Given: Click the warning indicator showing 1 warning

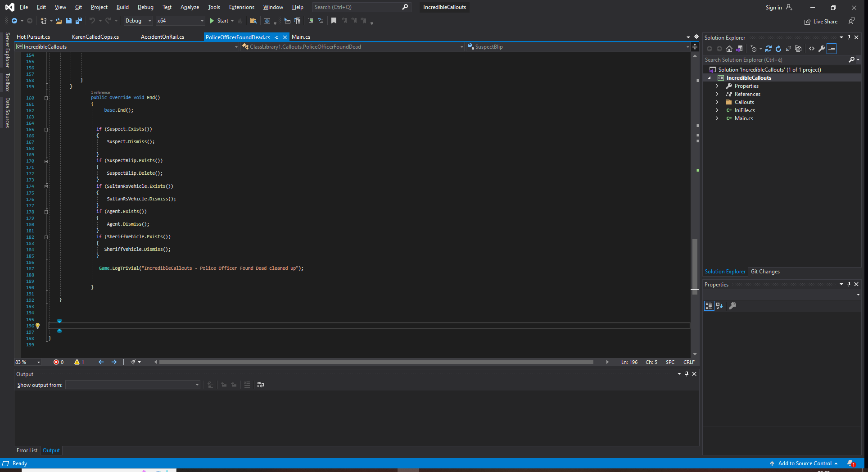Looking at the screenshot, I should click(x=79, y=362).
